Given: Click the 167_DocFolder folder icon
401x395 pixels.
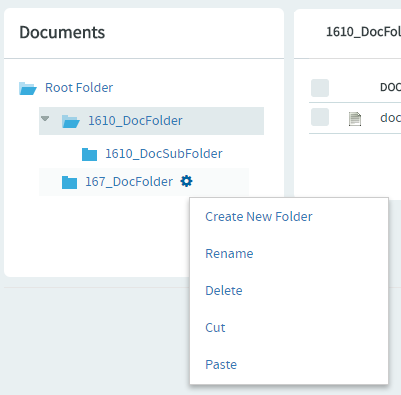Looking at the screenshot, I should click(x=69, y=182).
